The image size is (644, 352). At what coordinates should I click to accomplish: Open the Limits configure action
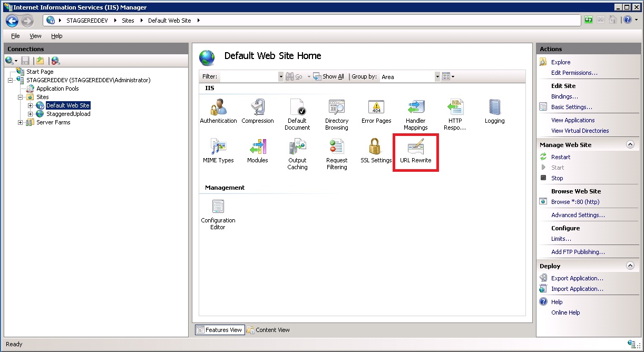click(561, 239)
